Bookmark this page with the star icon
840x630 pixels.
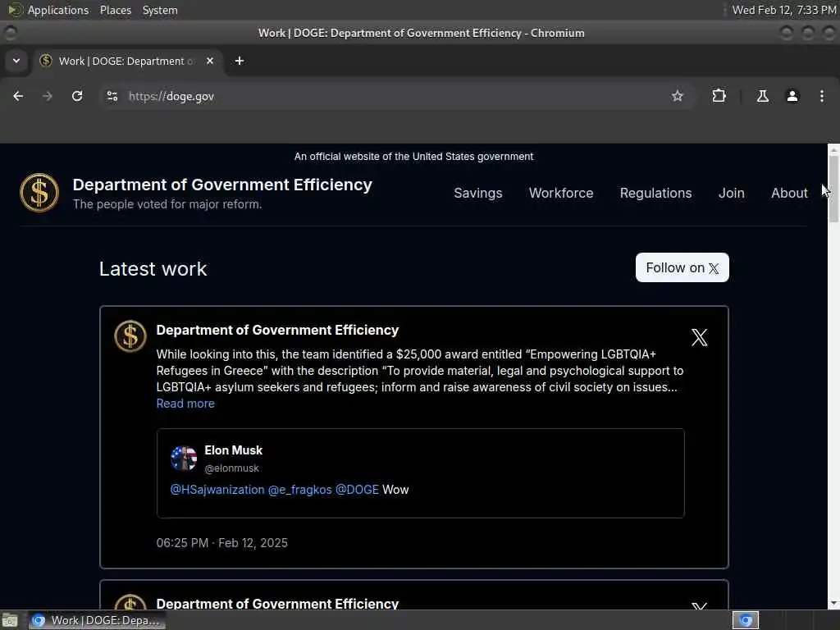[677, 96]
